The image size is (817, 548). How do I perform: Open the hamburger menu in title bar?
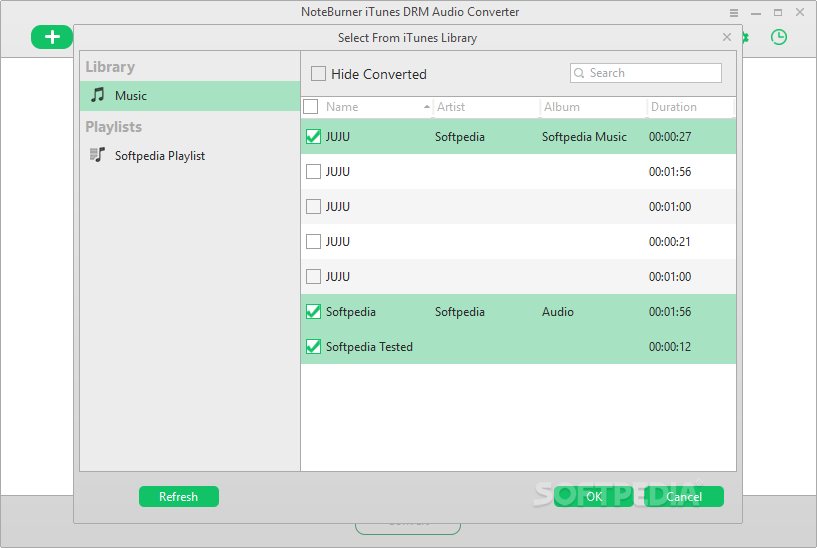[x=734, y=13]
